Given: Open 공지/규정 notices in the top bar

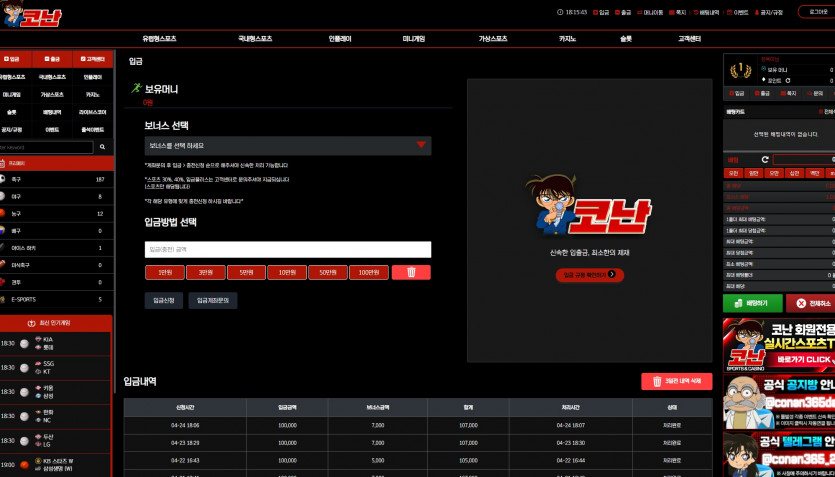Looking at the screenshot, I should coord(769,12).
